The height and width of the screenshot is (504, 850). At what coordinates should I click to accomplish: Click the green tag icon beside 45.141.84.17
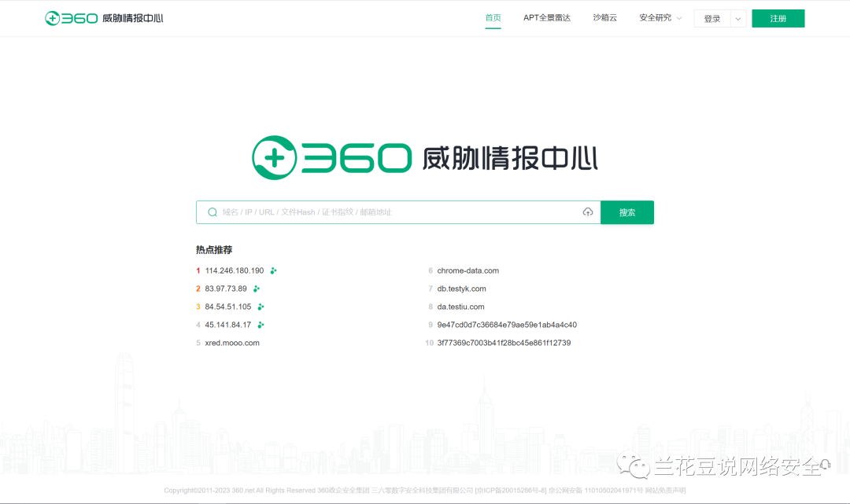click(x=261, y=325)
